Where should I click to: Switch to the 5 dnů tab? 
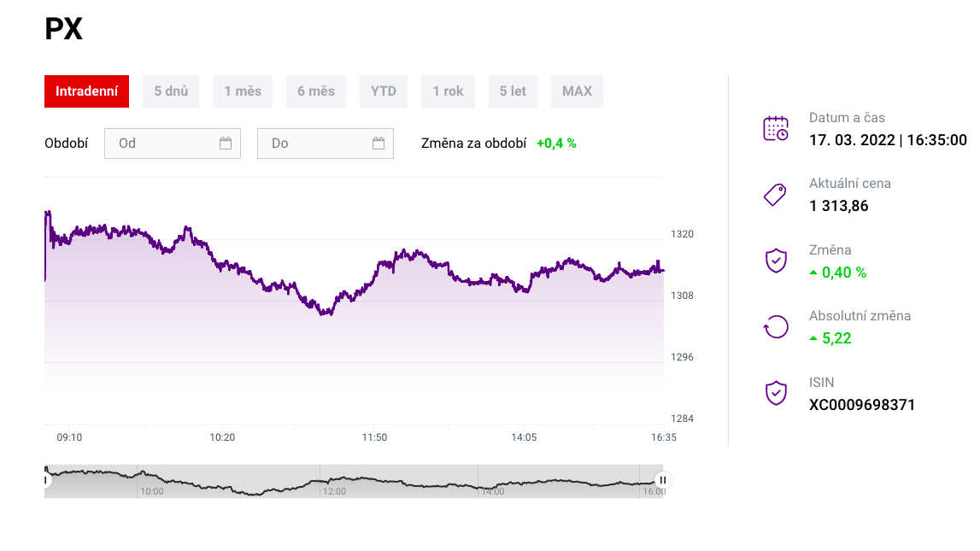coord(171,91)
